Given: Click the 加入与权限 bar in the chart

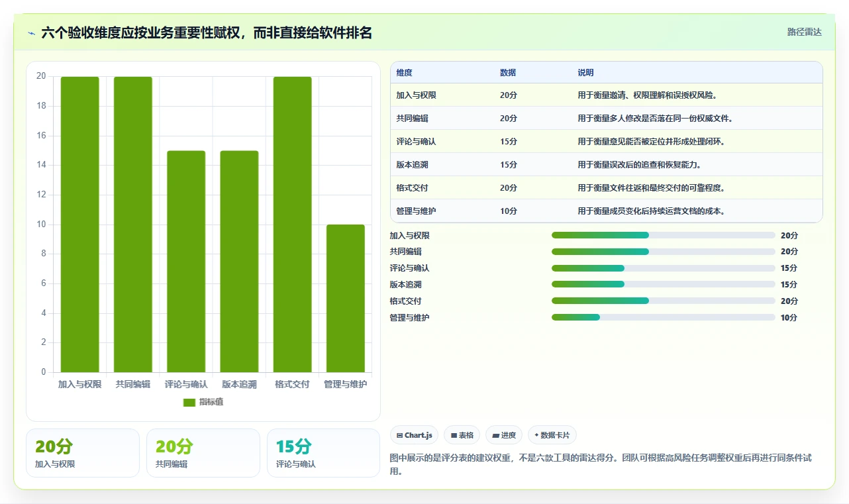Looking at the screenshot, I should [x=80, y=225].
